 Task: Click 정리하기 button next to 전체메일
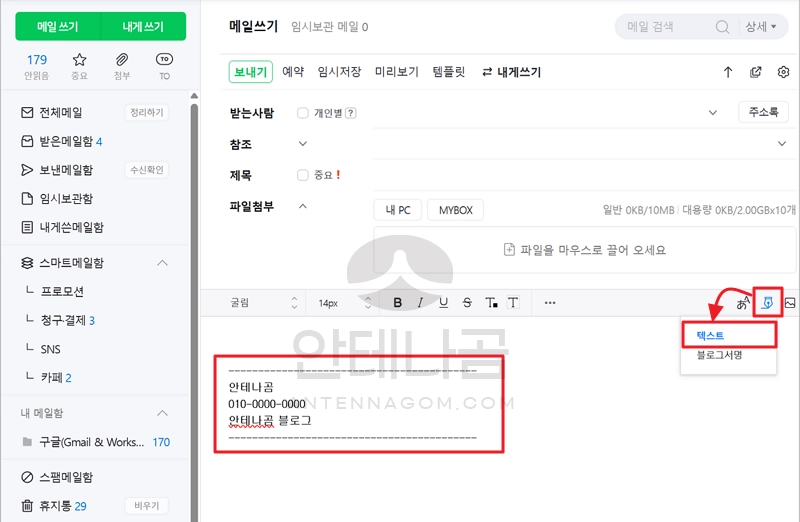pyautogui.click(x=146, y=112)
